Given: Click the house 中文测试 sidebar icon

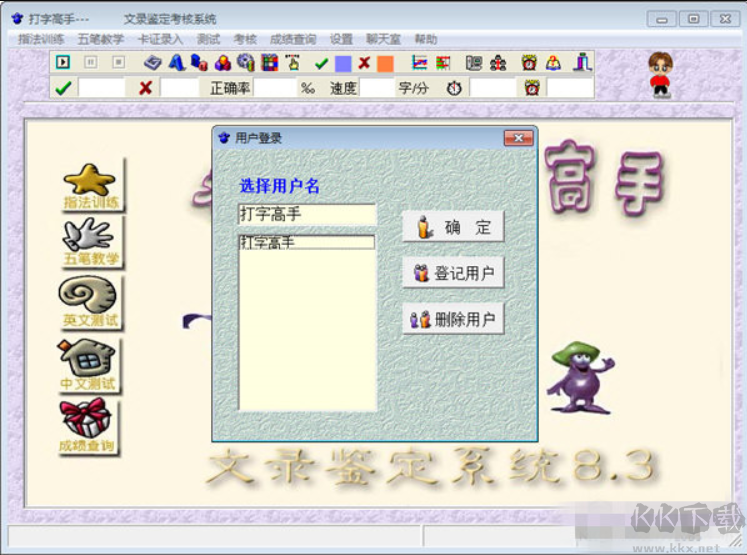Looking at the screenshot, I should pos(88,365).
